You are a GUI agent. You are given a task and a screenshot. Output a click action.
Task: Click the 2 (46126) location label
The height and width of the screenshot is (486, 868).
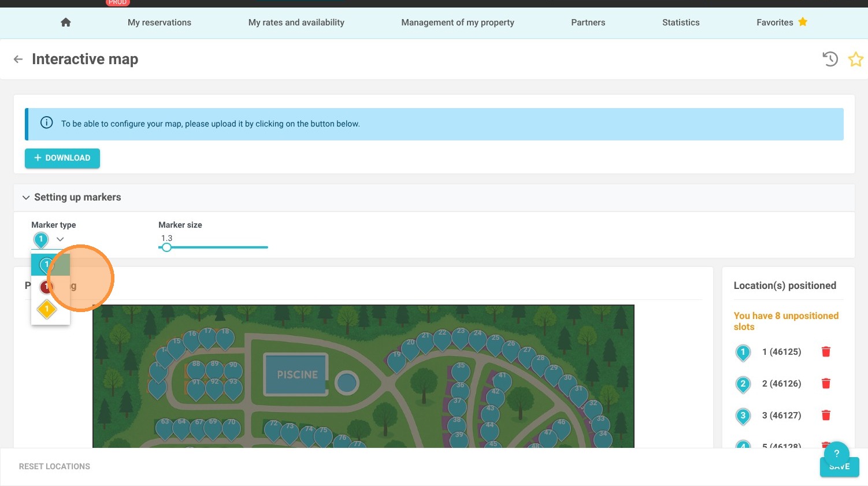[x=782, y=384]
